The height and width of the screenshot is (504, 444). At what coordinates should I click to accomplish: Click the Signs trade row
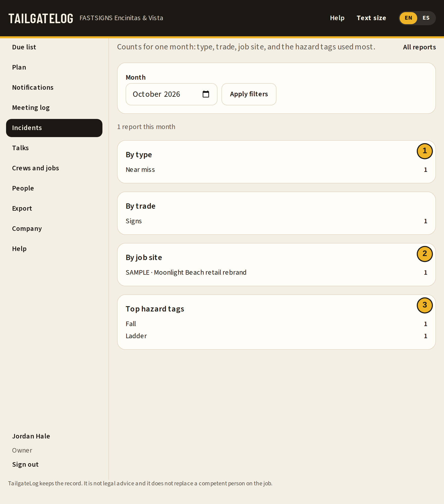(x=276, y=221)
